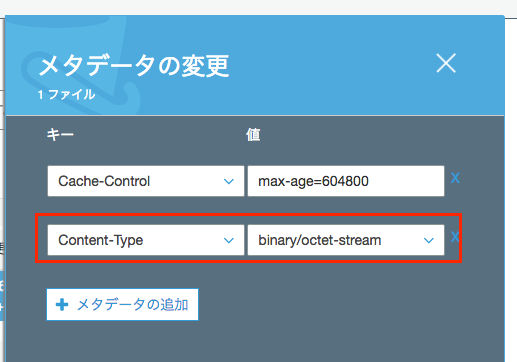Remove the Cache-Control metadata row

(x=455, y=178)
